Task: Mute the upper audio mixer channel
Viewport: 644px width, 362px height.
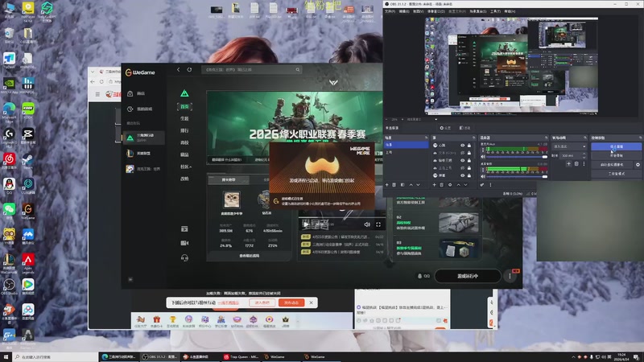Action: point(483,157)
